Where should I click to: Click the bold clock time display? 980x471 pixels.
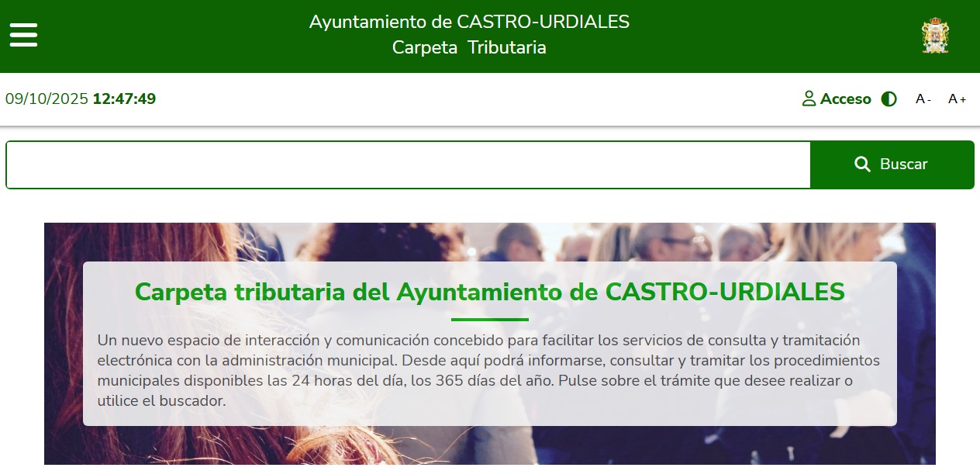pyautogui.click(x=124, y=99)
